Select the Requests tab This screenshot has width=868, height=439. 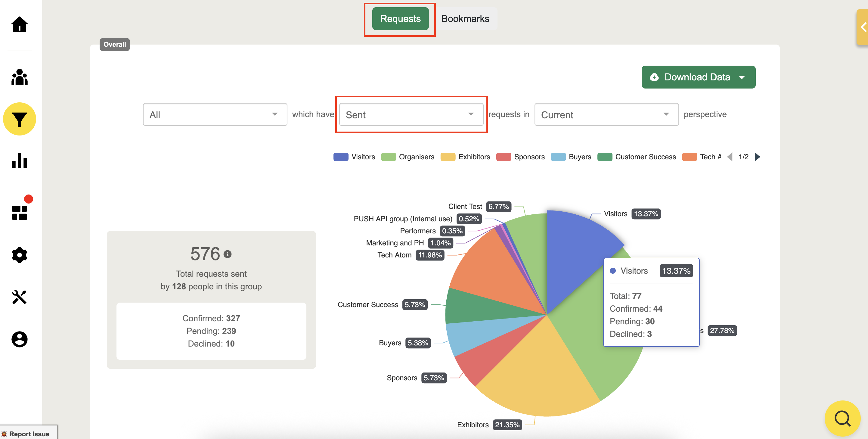coord(400,19)
